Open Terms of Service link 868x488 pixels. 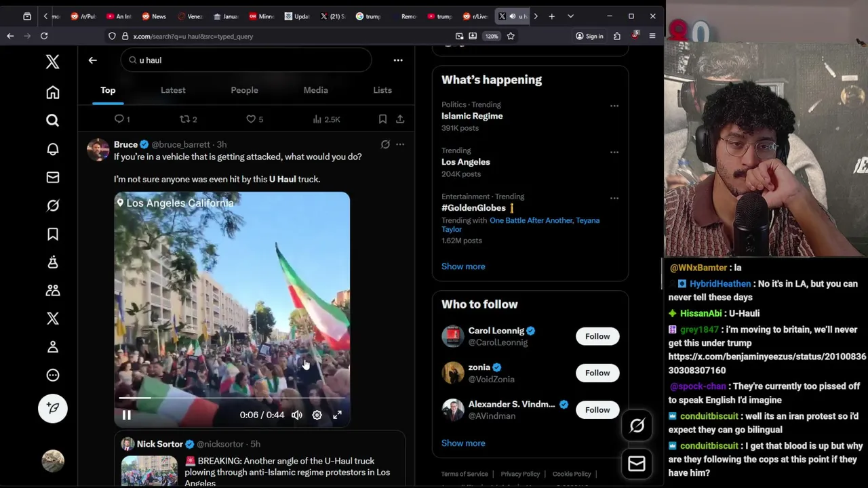click(x=465, y=474)
